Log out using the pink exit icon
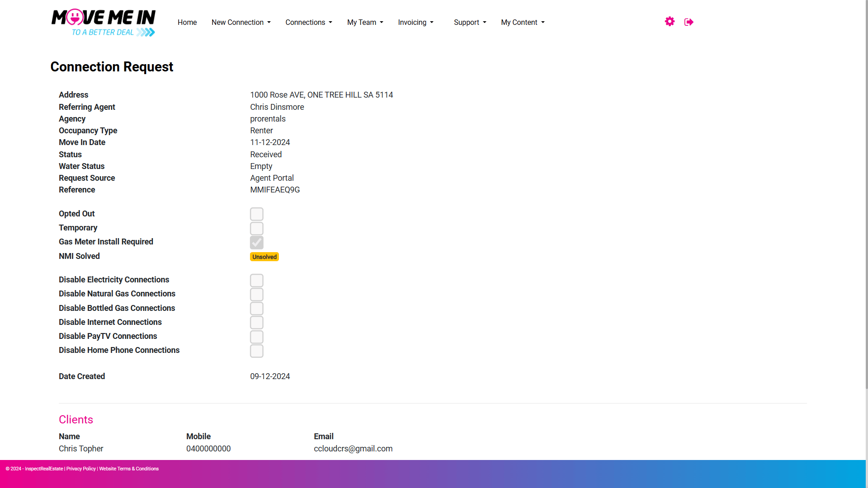This screenshot has height=488, width=868. coord(689,22)
